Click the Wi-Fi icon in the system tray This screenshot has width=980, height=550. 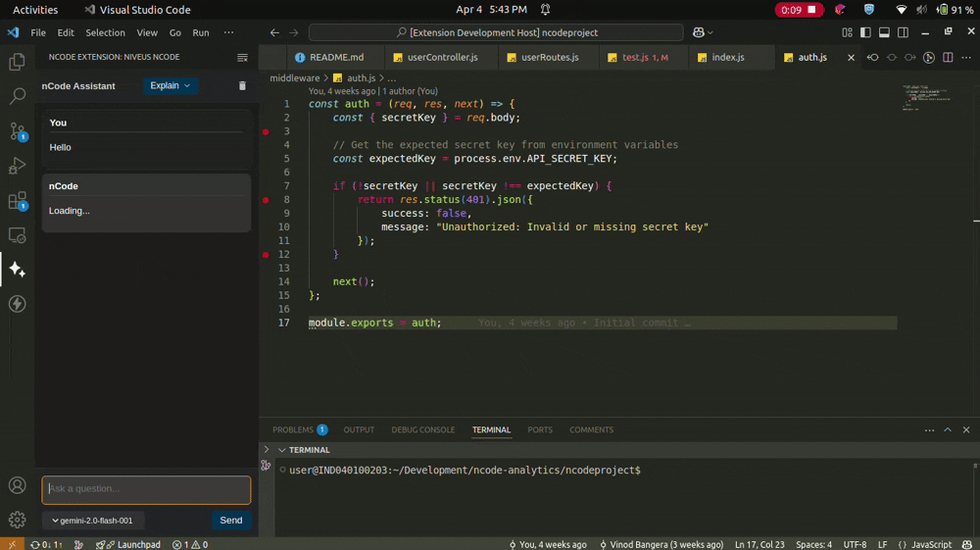point(901,10)
